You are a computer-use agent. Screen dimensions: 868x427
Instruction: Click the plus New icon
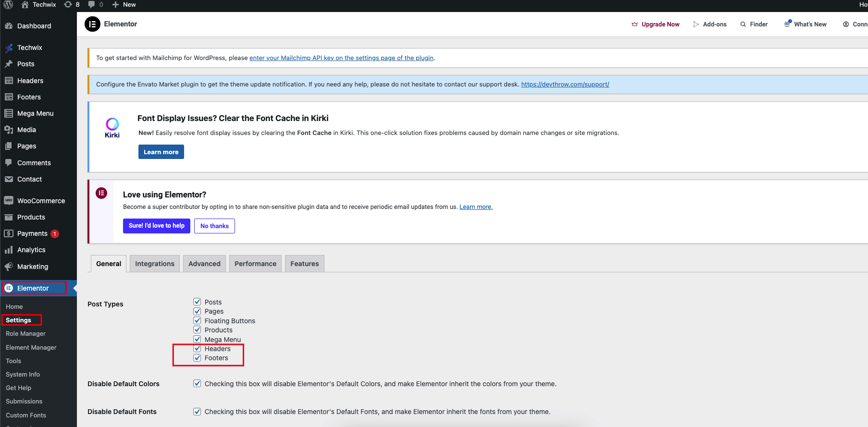pos(115,4)
